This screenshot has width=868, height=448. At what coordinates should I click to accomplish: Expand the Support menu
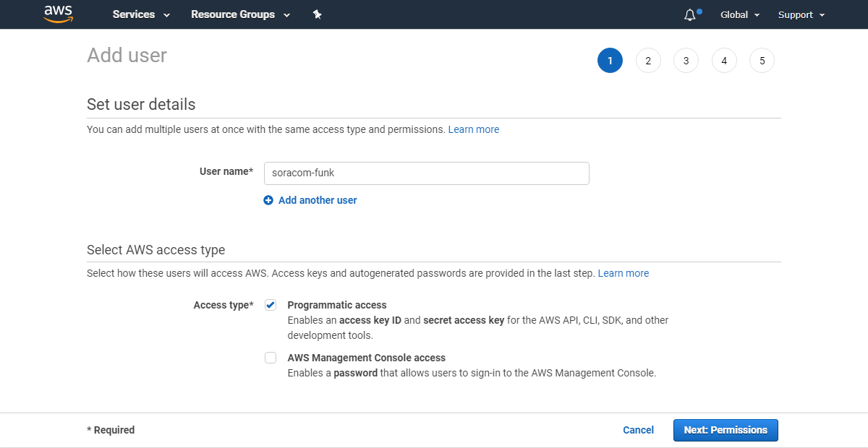point(801,14)
